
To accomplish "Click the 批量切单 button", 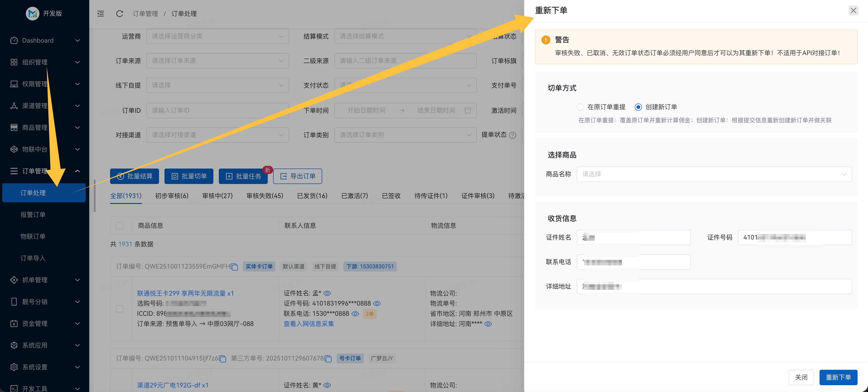I will click(x=189, y=176).
